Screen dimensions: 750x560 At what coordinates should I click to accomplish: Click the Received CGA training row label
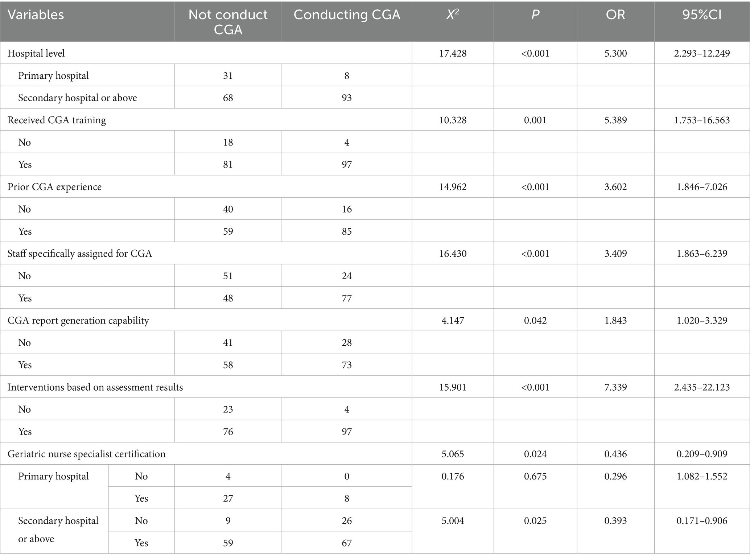click(x=57, y=120)
